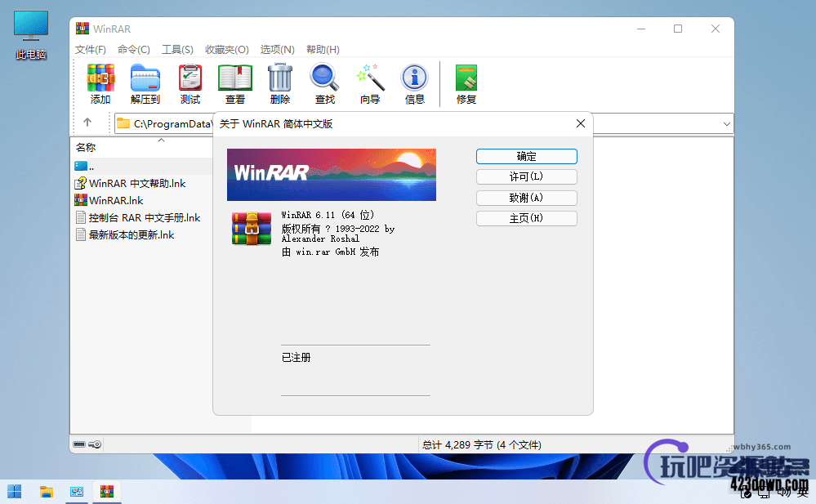Open the Windows Start button
816x504 pixels.
click(15, 491)
